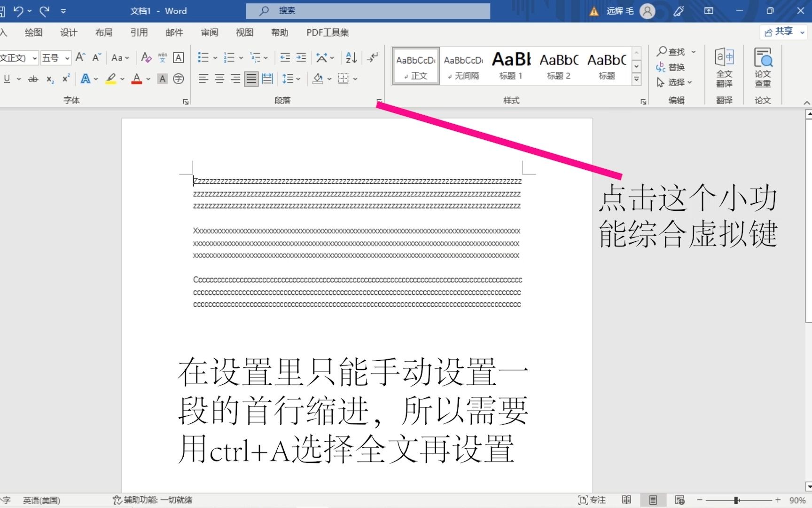Enable center text alignment

[x=219, y=79]
